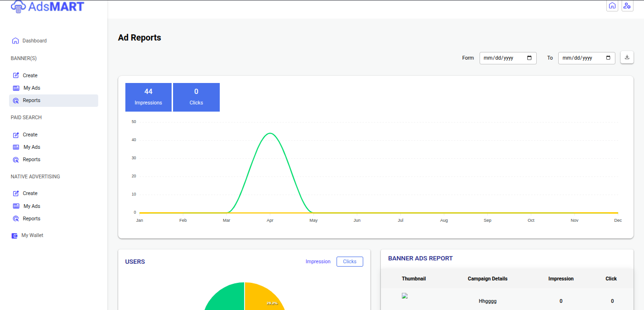Click the "Impression" column header in the table
Screen dimensions: 644x310
click(561, 279)
